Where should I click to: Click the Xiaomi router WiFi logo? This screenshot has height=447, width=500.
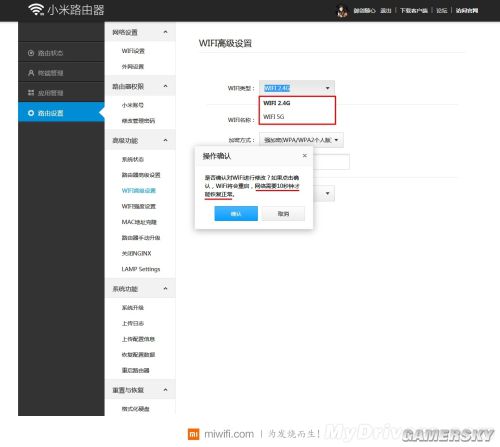click(36, 10)
